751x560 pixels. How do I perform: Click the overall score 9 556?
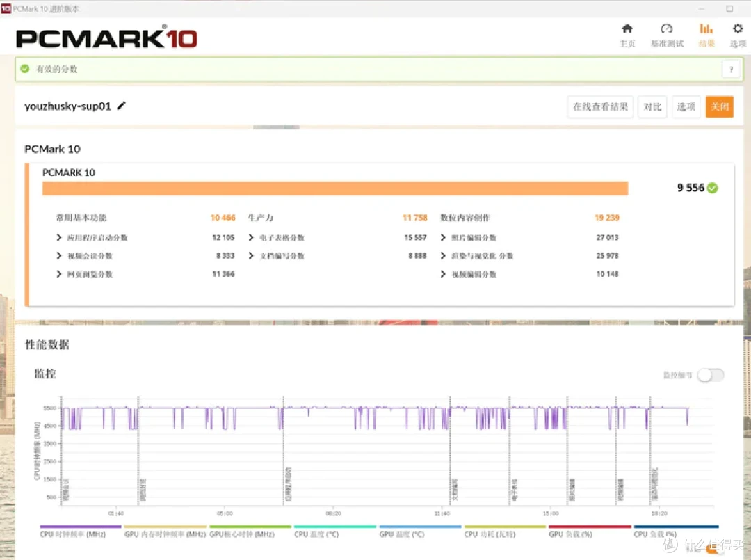691,188
